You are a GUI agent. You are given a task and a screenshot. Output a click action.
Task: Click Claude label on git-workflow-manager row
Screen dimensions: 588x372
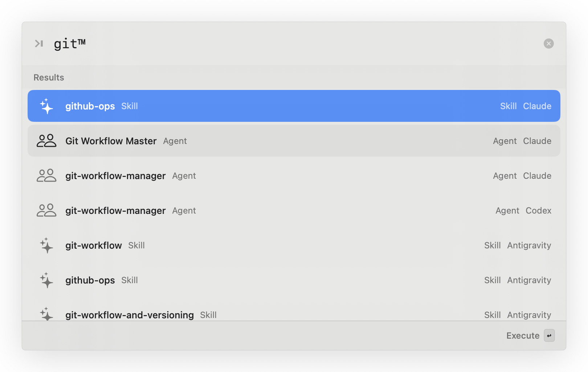537,176
